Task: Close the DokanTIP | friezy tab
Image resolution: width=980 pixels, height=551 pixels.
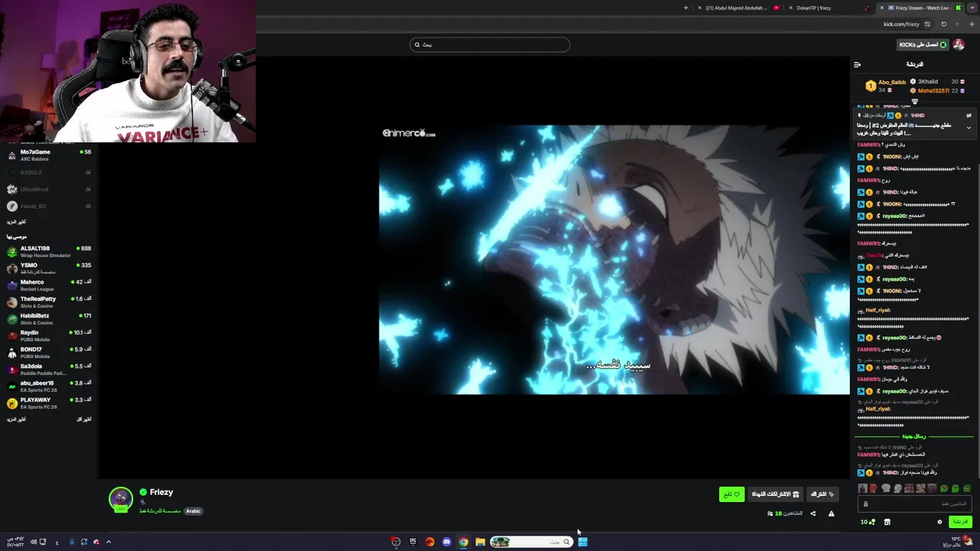Action: tap(791, 8)
